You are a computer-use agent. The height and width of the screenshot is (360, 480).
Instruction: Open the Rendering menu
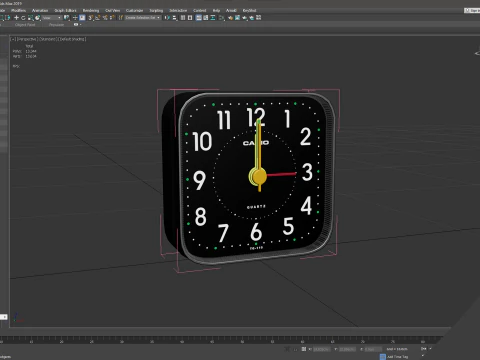[x=91, y=10]
